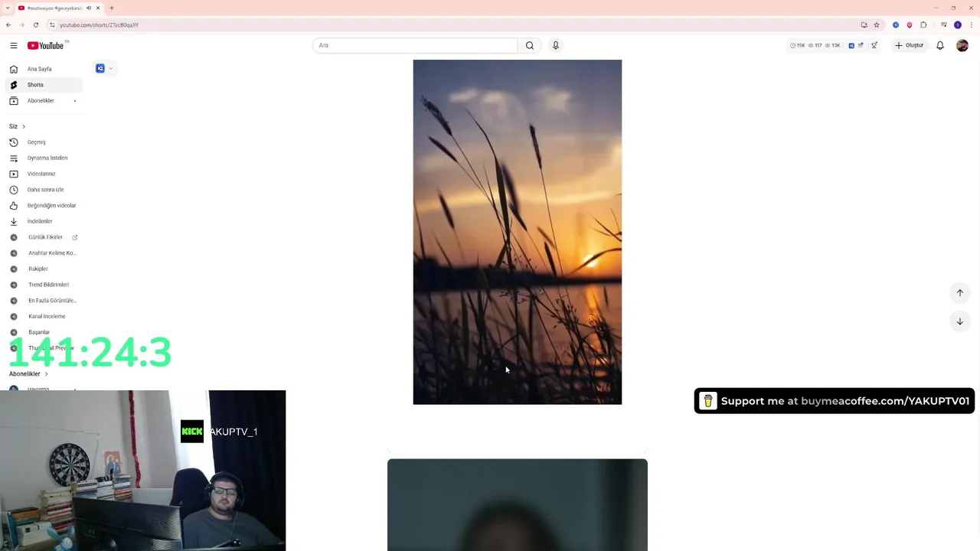Click the Beğendiğim videolar thumbs-up icon
The height and width of the screenshot is (551, 980).
[x=13, y=206]
